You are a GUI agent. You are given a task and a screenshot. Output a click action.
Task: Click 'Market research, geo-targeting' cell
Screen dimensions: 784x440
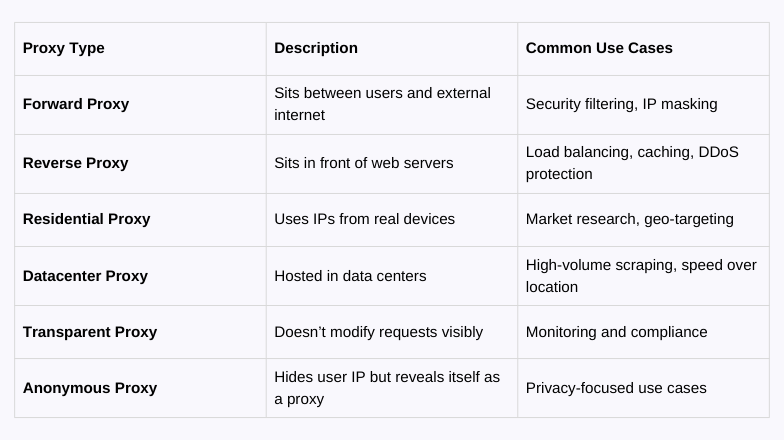[x=643, y=220]
